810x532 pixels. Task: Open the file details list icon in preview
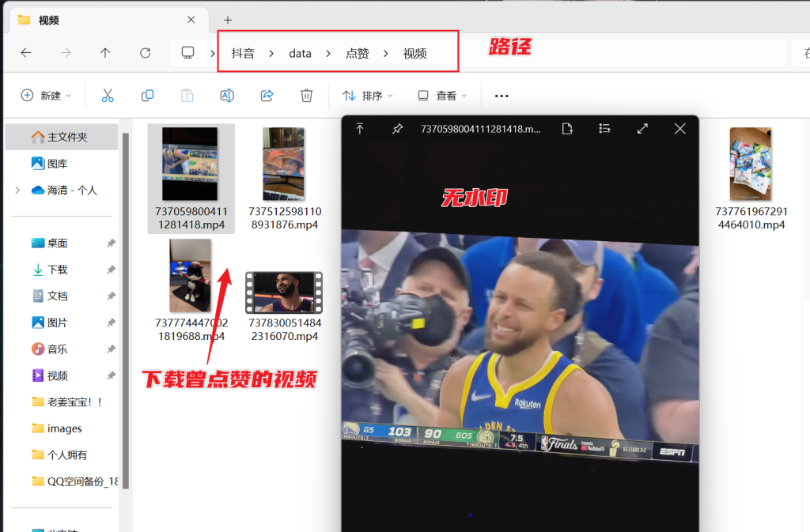coord(605,128)
